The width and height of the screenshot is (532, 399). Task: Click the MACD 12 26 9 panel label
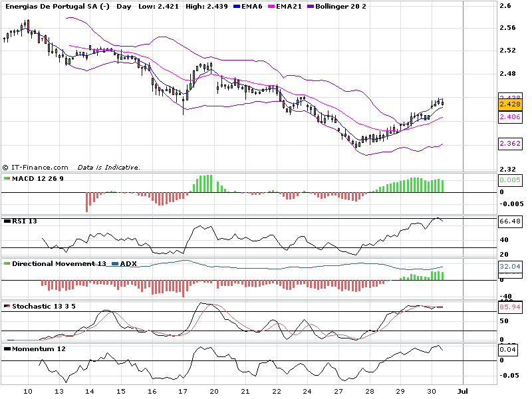(x=38, y=178)
